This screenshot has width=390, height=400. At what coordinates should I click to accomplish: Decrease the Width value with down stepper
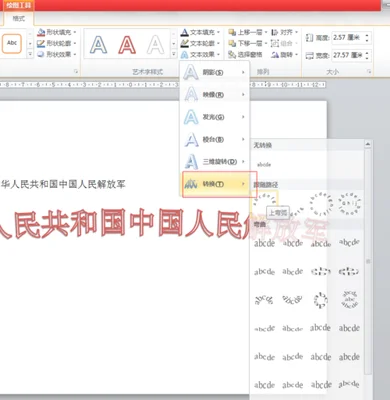pyautogui.click(x=367, y=58)
